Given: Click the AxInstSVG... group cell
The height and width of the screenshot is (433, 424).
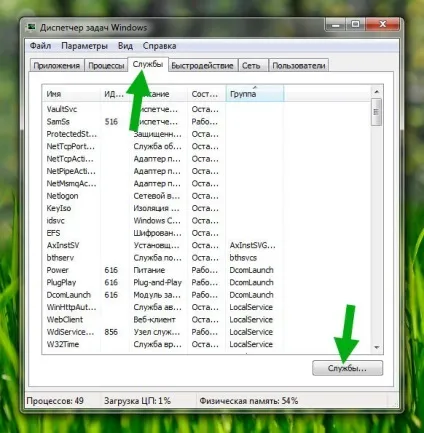Looking at the screenshot, I should click(252, 245).
